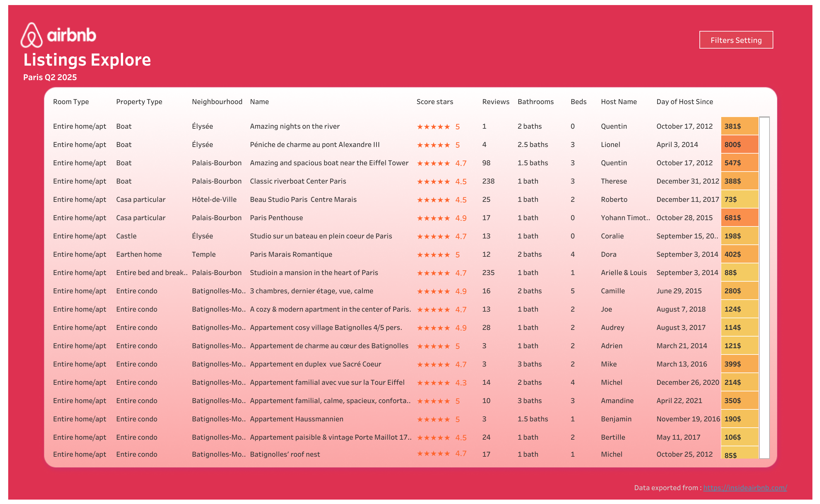
Task: Select the listing named Paris Penthouse
Action: 276,218
